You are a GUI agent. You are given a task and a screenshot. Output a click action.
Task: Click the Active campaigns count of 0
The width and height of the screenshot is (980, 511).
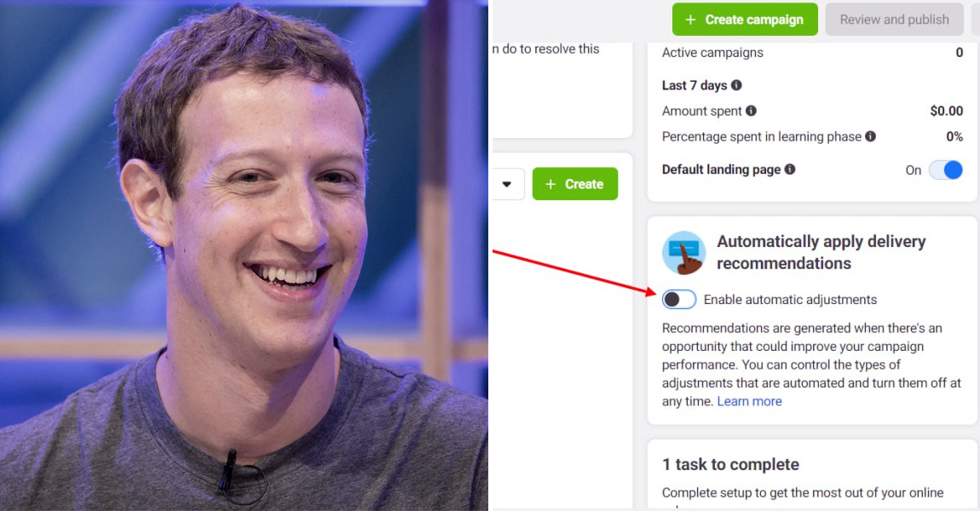(960, 53)
